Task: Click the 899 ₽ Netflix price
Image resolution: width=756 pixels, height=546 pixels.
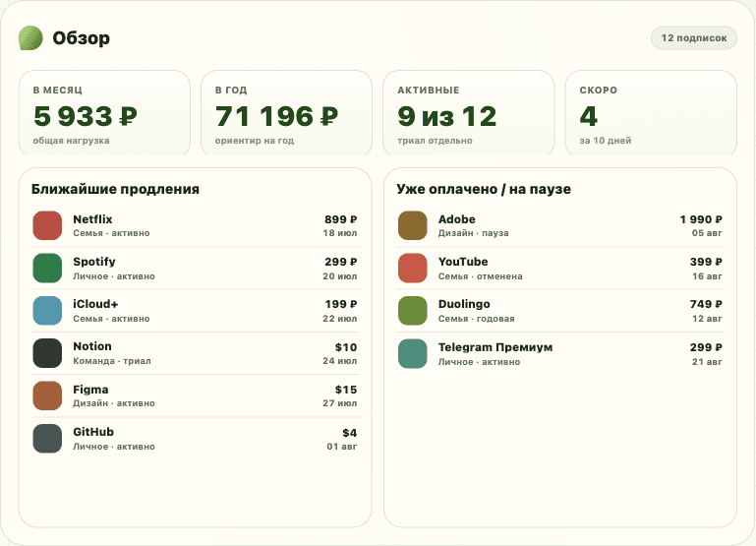Action: pos(340,219)
